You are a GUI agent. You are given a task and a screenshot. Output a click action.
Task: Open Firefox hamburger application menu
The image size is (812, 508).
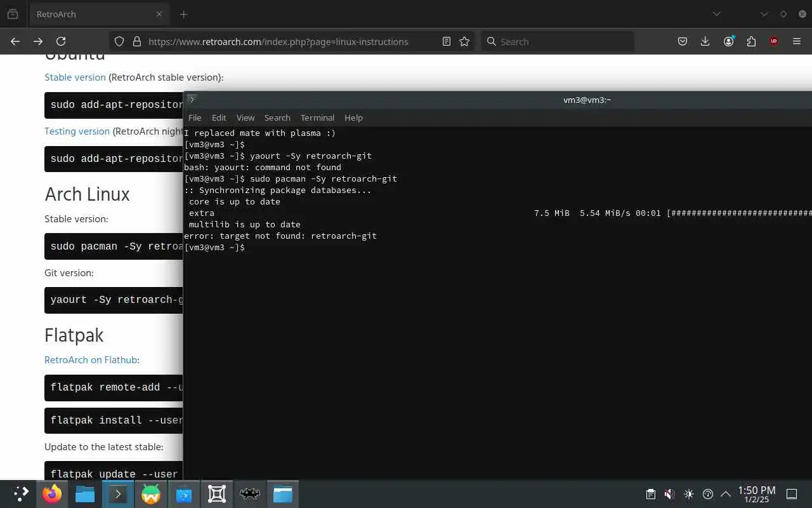click(x=797, y=41)
